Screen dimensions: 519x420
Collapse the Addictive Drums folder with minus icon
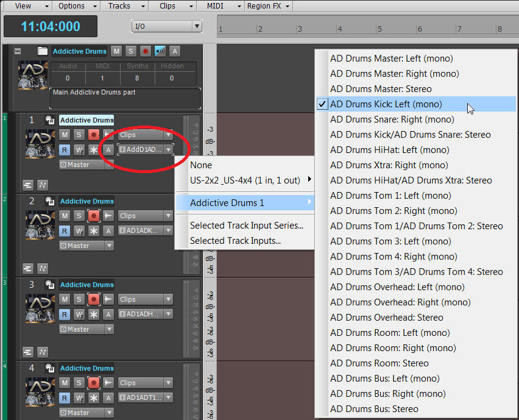[18, 51]
